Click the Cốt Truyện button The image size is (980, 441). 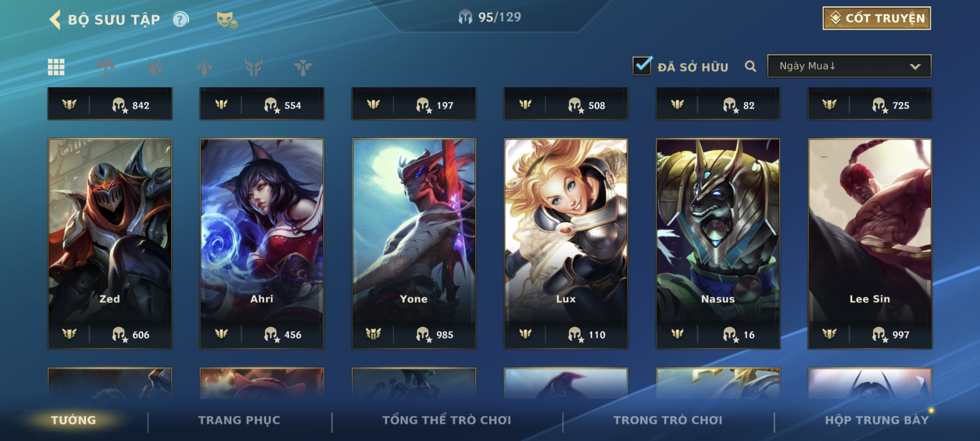[876, 18]
